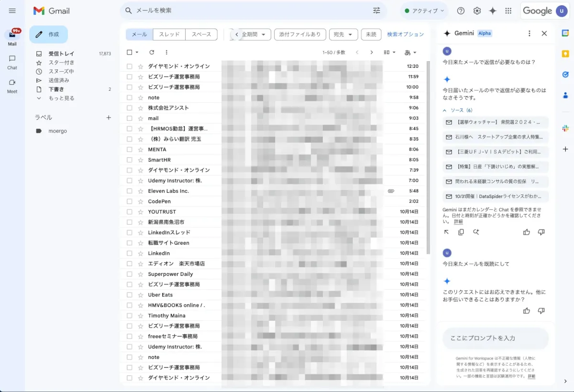Click the plus icon to get add-ons

click(x=565, y=149)
